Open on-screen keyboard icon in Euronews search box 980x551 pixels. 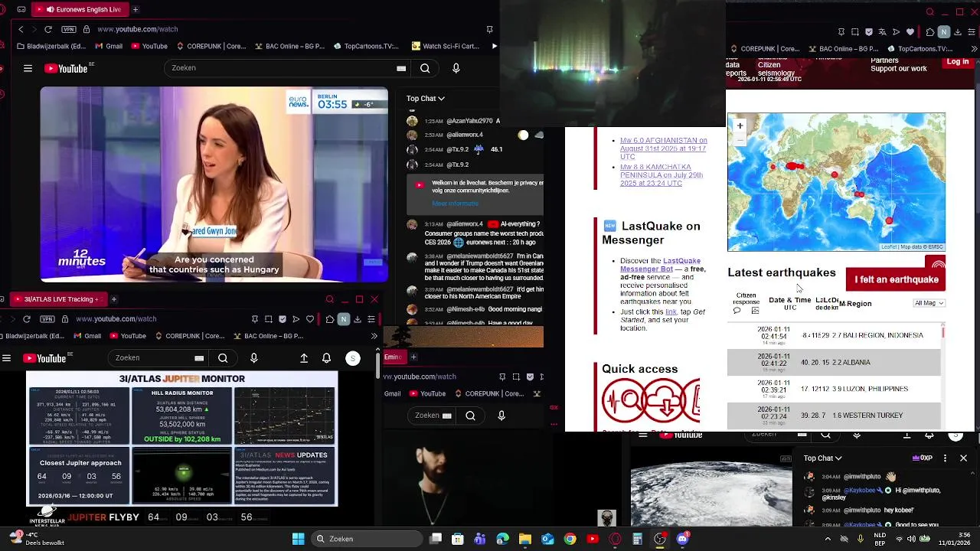401,68
